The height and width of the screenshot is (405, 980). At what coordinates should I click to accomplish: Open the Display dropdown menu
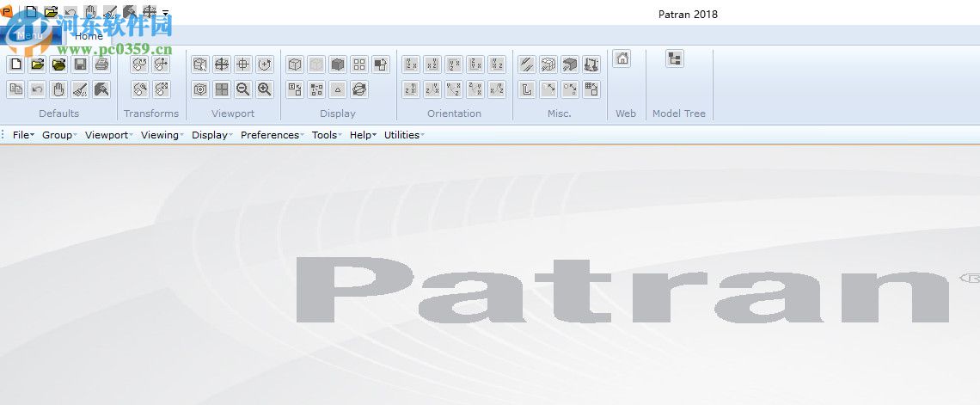(x=212, y=135)
